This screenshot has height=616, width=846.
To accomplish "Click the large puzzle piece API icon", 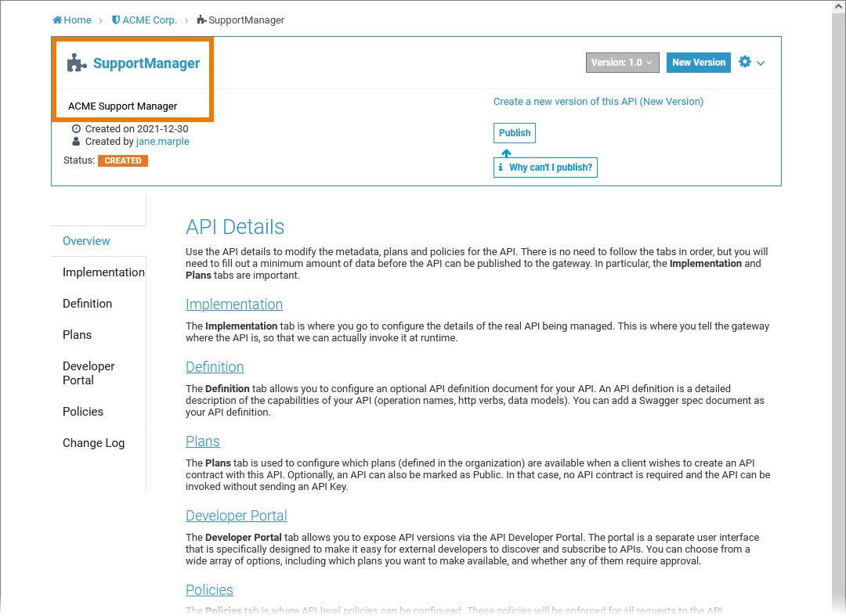I will coord(77,63).
